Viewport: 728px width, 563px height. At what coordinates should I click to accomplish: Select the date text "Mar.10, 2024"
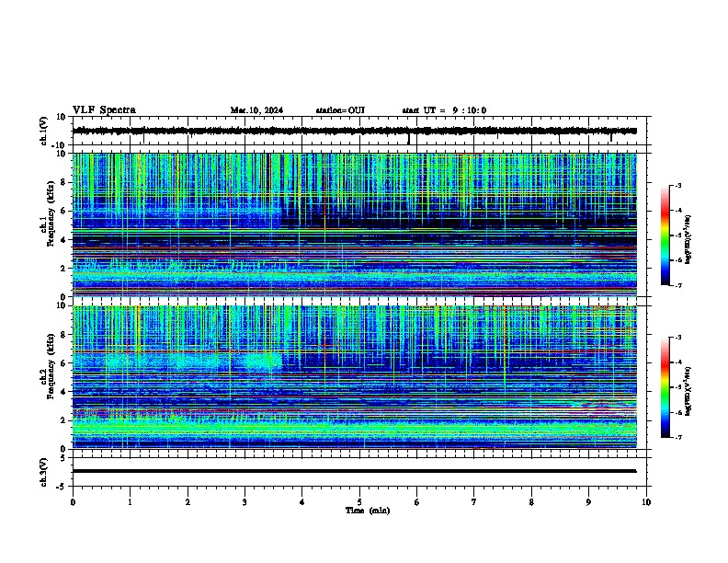pos(256,110)
